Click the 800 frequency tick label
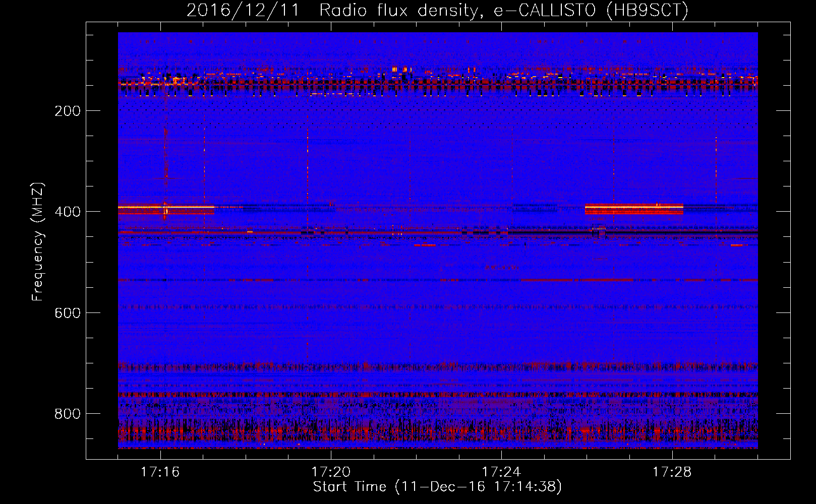Viewport: 816px width, 504px height. [x=68, y=414]
